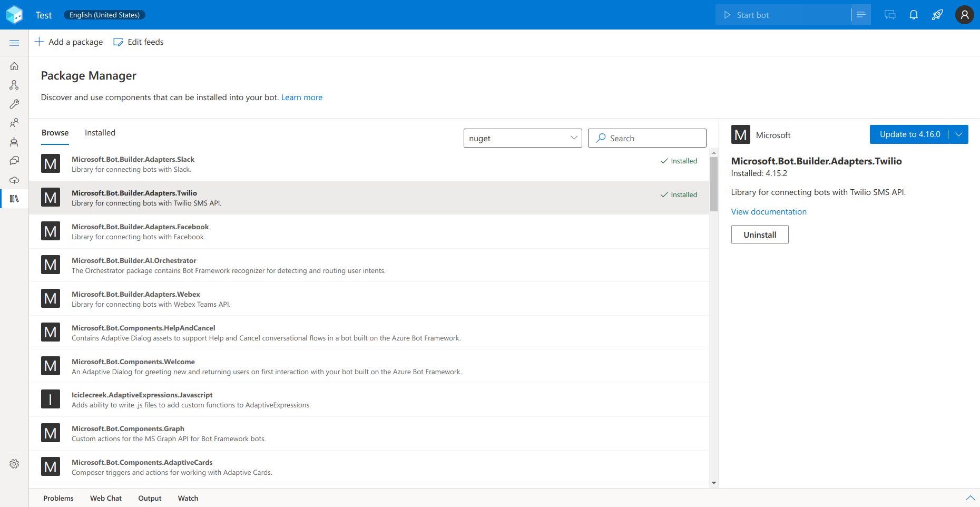Open the Home page icon

[14, 66]
